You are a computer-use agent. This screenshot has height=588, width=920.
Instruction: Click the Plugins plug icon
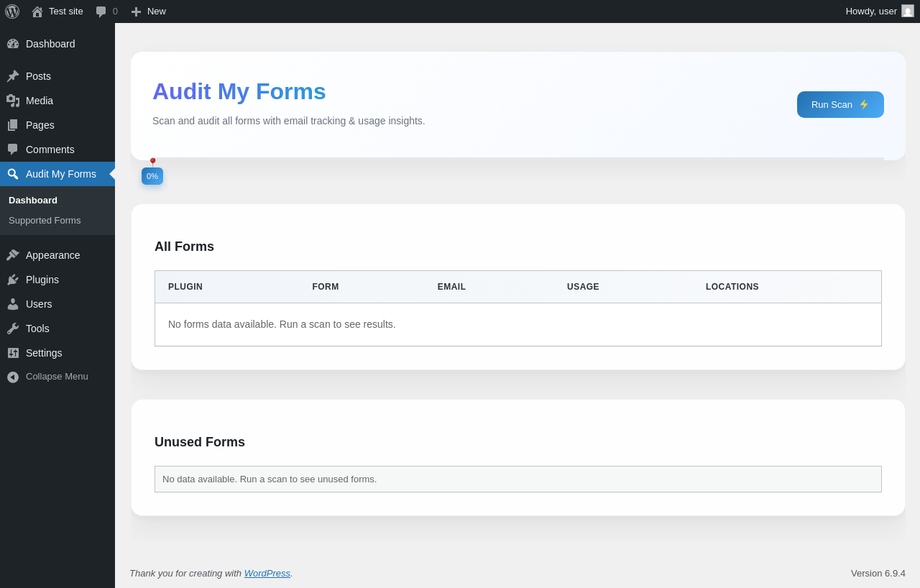tap(13, 280)
